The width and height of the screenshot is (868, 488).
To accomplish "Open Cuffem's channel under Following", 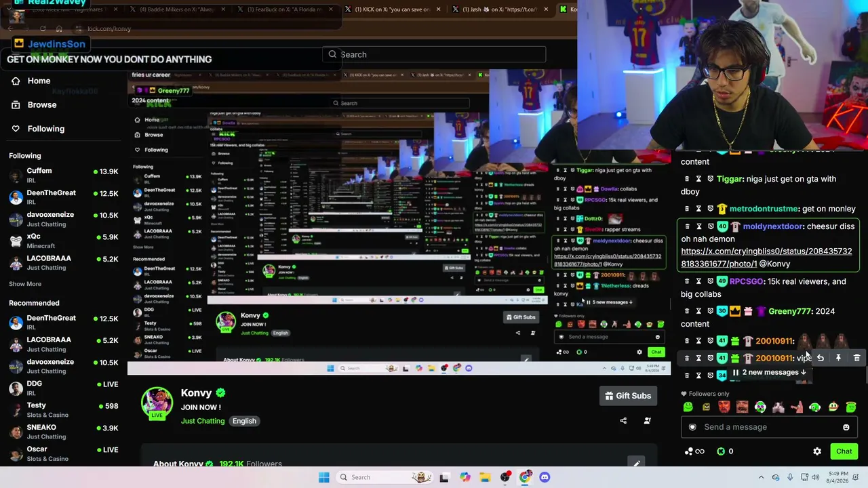I will [64, 175].
